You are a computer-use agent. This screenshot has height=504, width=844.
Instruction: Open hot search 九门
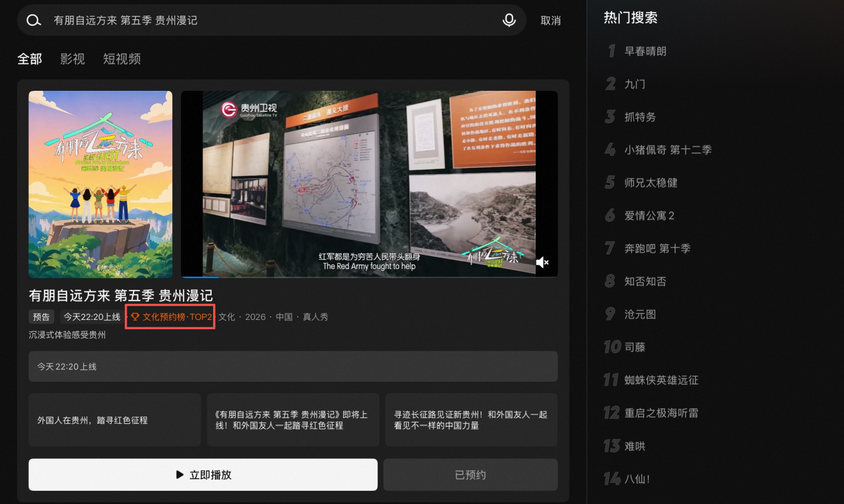(635, 84)
